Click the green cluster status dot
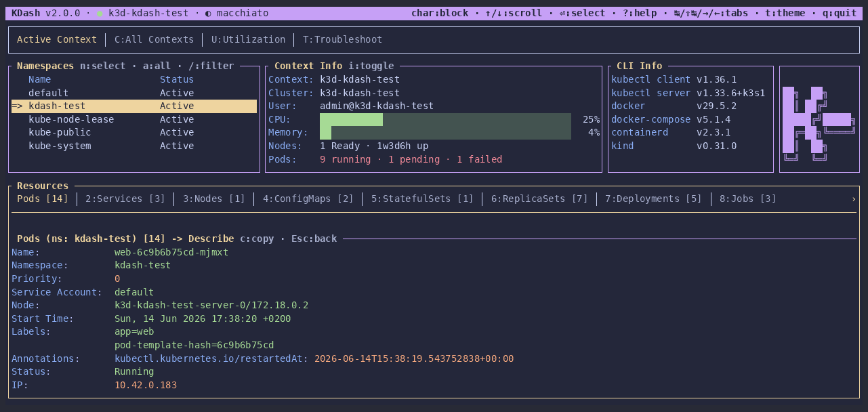The height and width of the screenshot is (412, 868). [100, 14]
